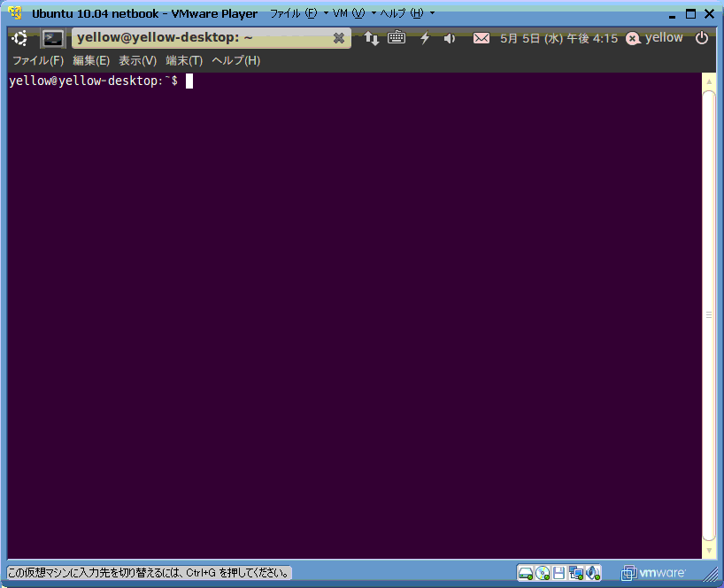This screenshot has height=588, width=724.
Task: Click the VMware Player title bar icon
Action: pyautogui.click(x=15, y=13)
